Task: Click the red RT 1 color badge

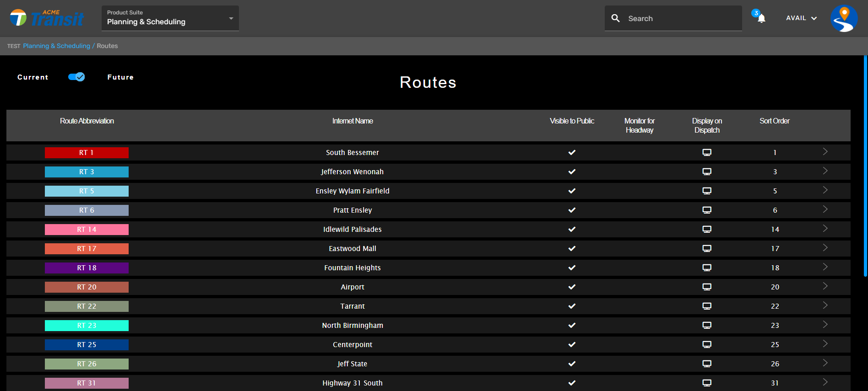Action: click(87, 153)
